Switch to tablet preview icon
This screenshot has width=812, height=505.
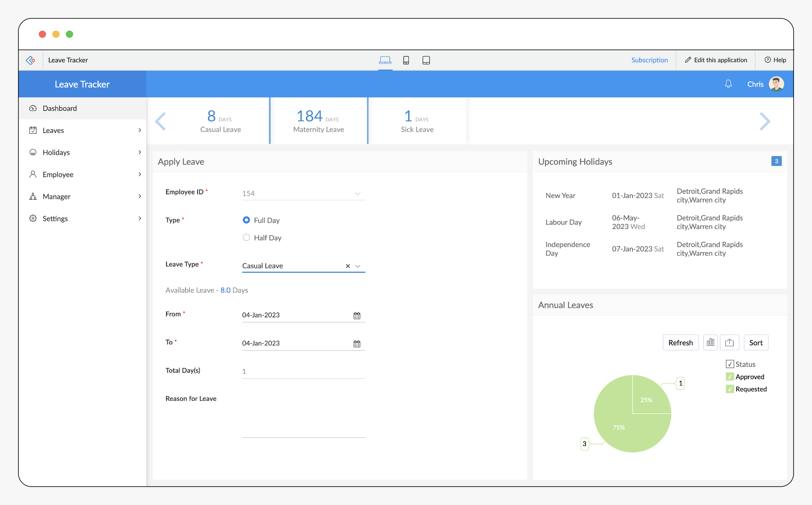tap(426, 60)
